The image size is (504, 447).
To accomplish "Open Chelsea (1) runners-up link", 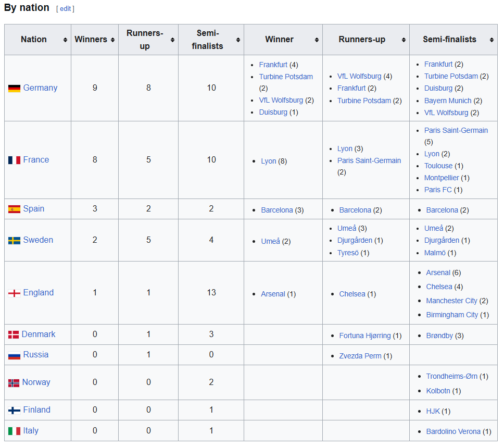I will (x=352, y=294).
